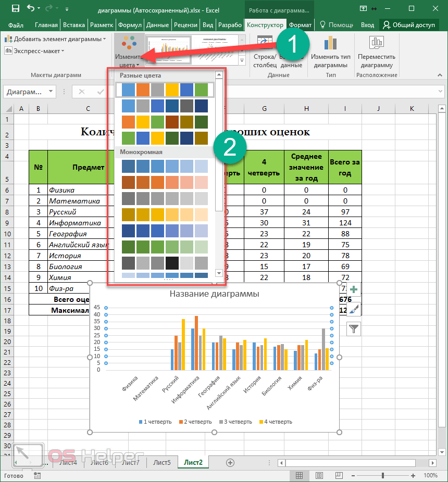Click the Chart Elements plus button
This screenshot has width=448, height=482.
pyautogui.click(x=354, y=290)
